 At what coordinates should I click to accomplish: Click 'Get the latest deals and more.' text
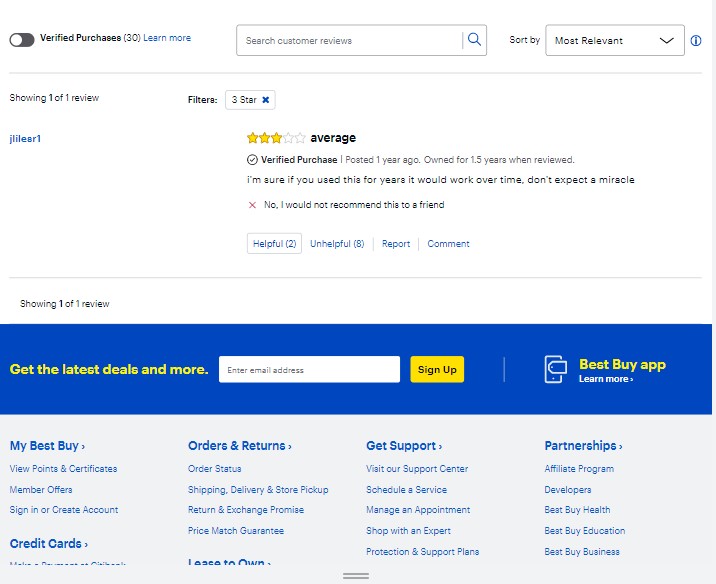click(109, 369)
